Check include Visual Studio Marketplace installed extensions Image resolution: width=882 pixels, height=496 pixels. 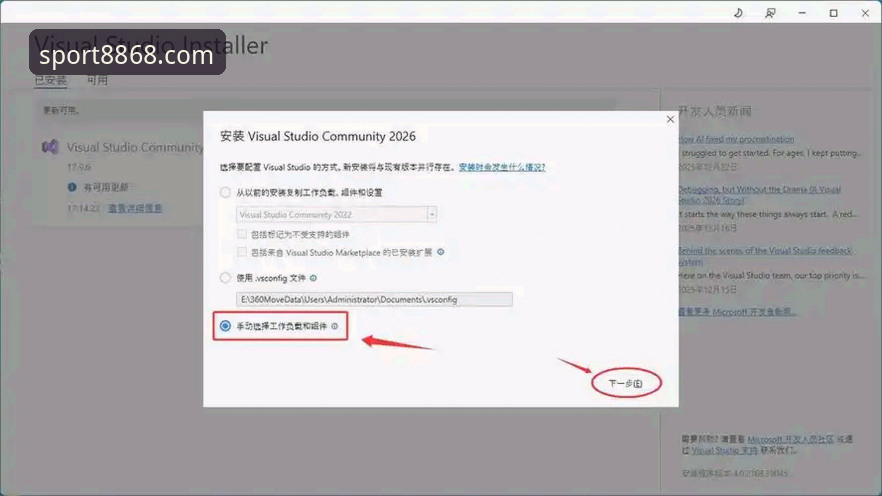click(x=242, y=252)
